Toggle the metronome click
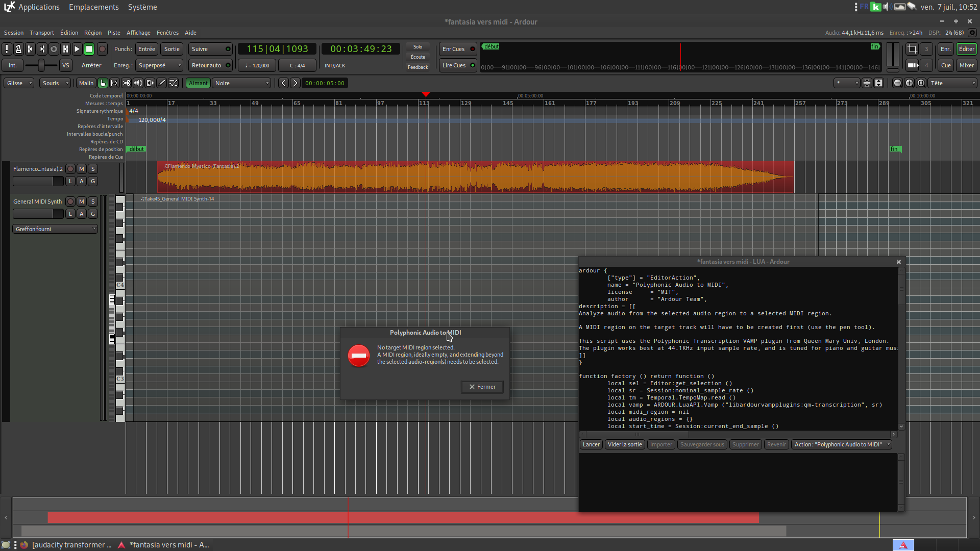The width and height of the screenshot is (980, 551). coord(18,49)
